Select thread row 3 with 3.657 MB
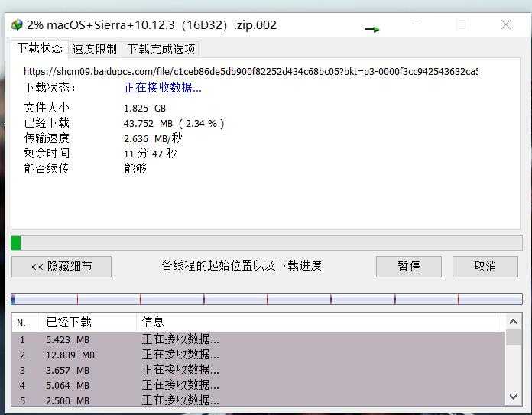 258,370
